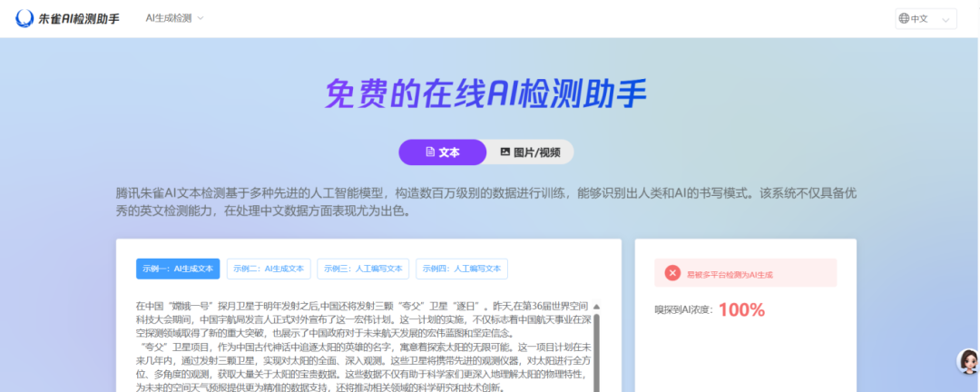Open the customer service avatar chat
This screenshot has width=980, height=392.
pyautogui.click(x=967, y=361)
